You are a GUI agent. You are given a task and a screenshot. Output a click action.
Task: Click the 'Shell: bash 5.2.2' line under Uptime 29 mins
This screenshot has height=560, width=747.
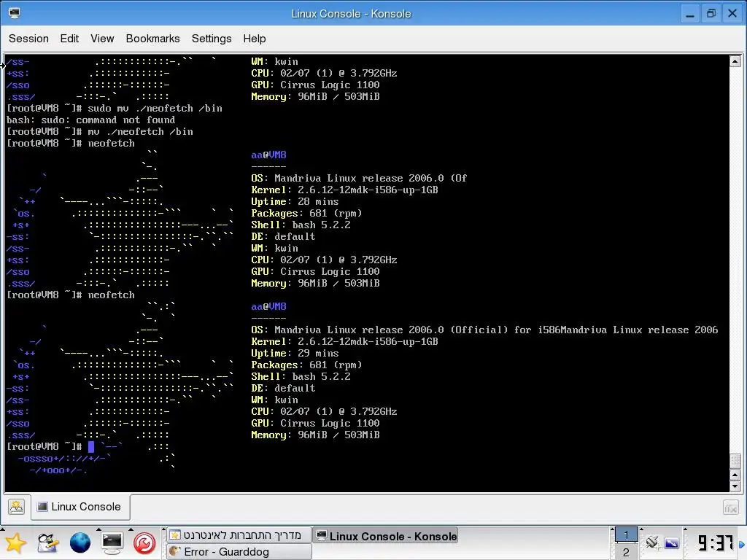coord(301,377)
